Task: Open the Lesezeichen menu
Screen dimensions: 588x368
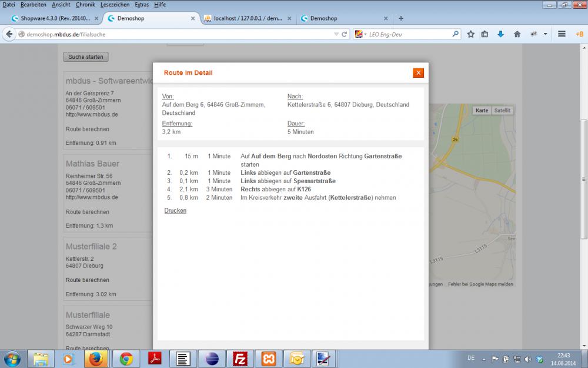Action: pos(114,4)
